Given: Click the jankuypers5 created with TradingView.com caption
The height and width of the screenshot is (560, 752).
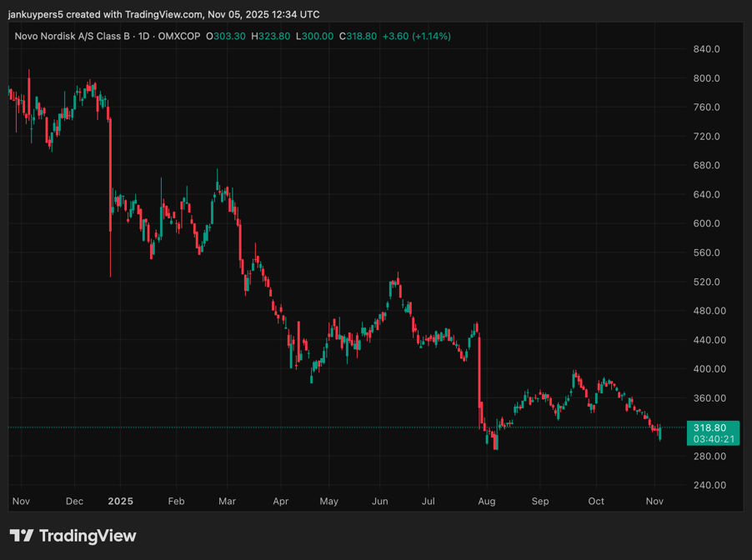Looking at the screenshot, I should (163, 14).
